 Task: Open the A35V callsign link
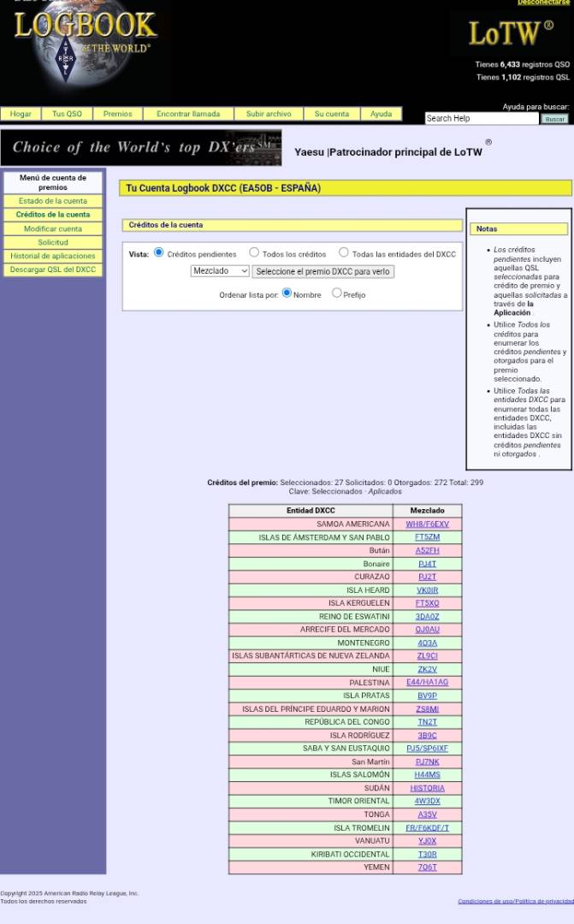(x=427, y=814)
